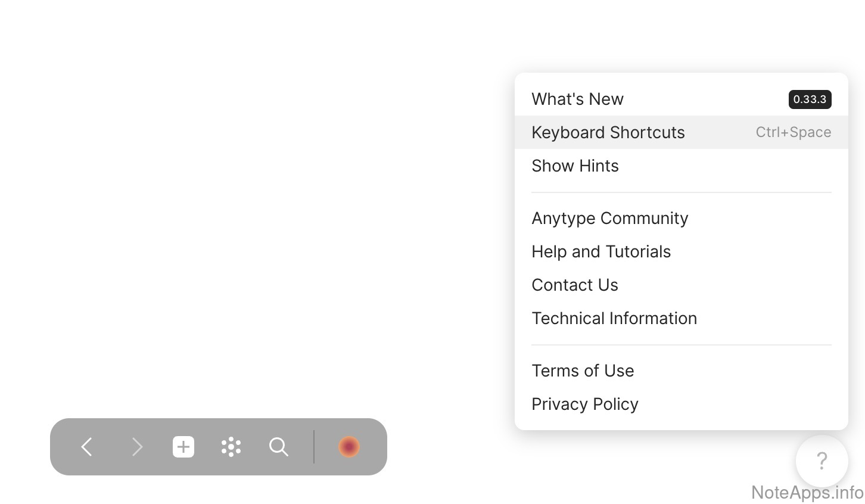The height and width of the screenshot is (504, 865).
Task: Open Technical Information
Action: click(x=614, y=318)
